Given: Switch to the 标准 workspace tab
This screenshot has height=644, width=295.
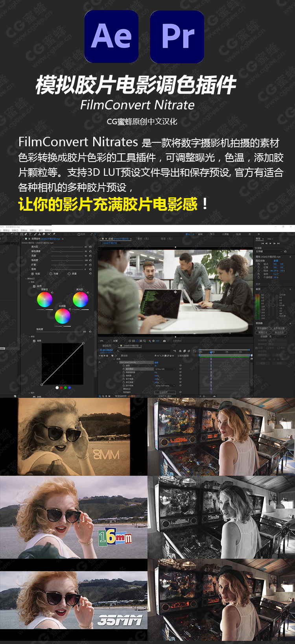Looking at the screenshot, I should pyautogui.click(x=239, y=234).
